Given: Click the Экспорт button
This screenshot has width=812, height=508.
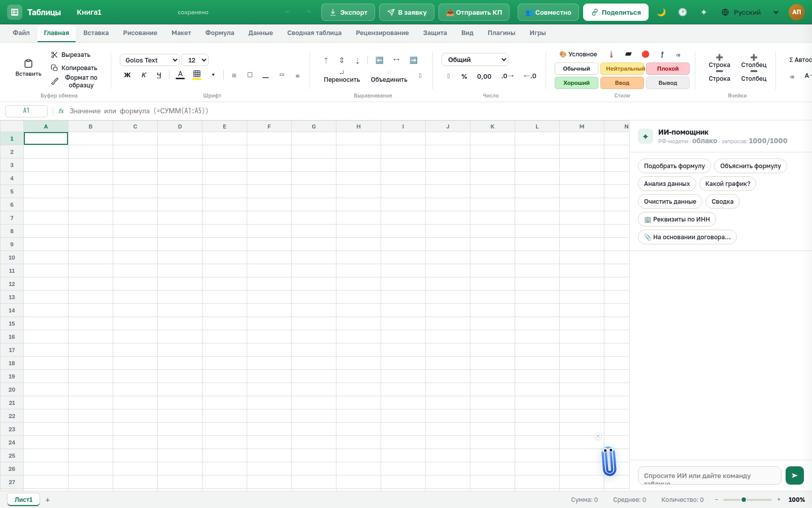Looking at the screenshot, I should (348, 12).
